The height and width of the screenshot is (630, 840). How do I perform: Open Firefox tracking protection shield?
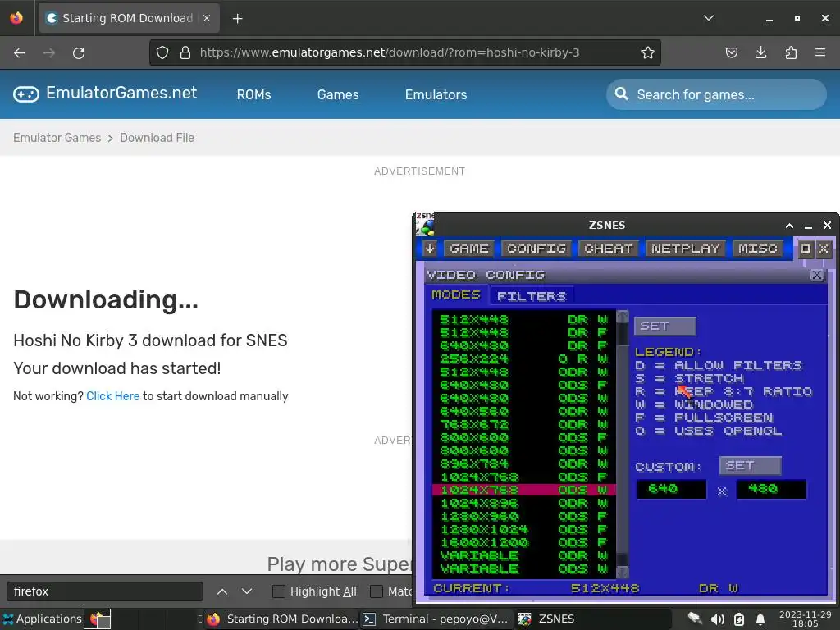click(x=162, y=52)
